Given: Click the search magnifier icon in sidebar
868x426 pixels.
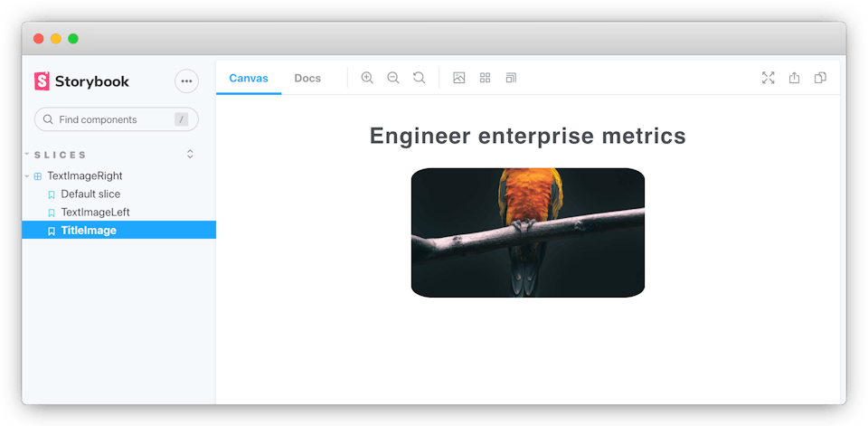Looking at the screenshot, I should coord(48,119).
